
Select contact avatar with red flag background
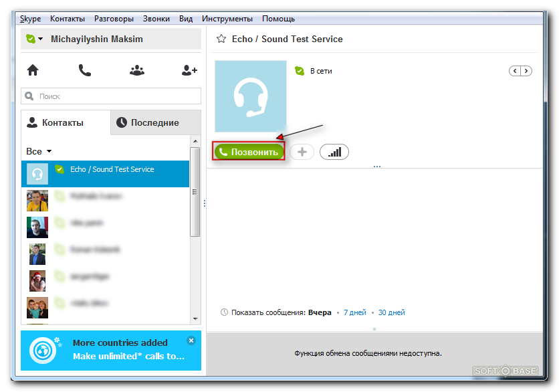point(37,227)
